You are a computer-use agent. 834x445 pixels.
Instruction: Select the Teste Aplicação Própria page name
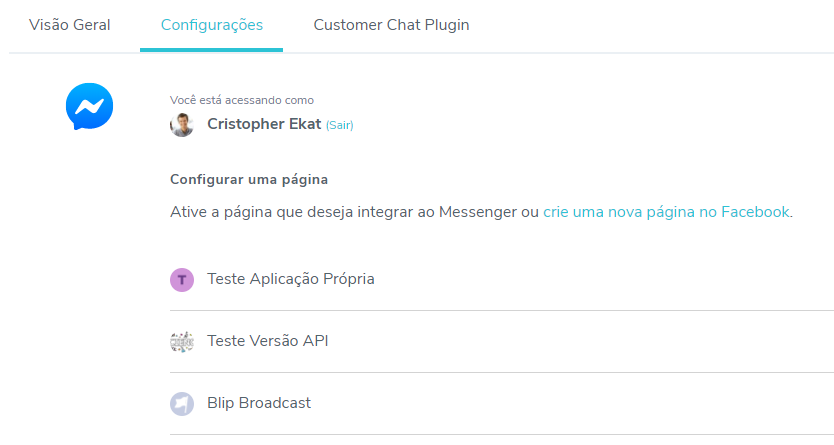pos(291,279)
